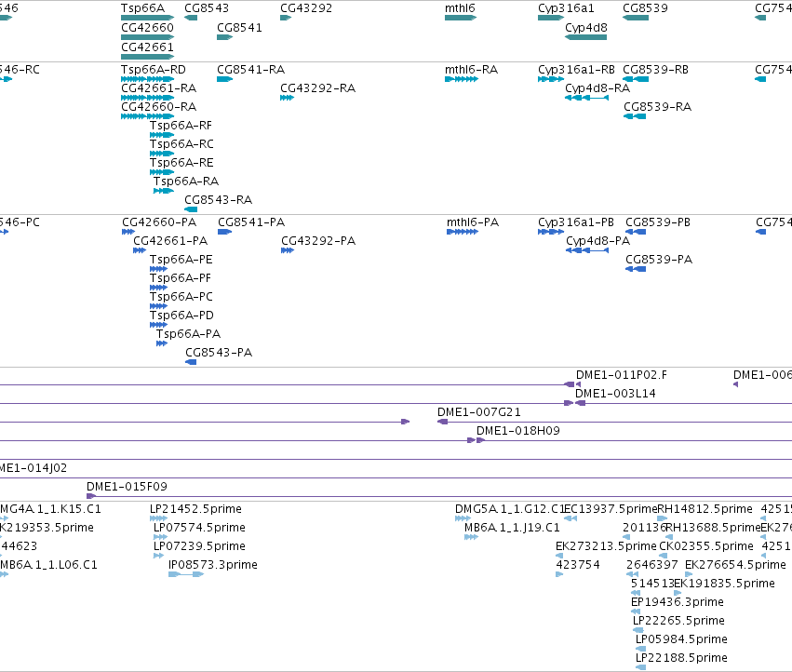Click the CG43292-RA transcript
792x672 pixels.
(287, 98)
